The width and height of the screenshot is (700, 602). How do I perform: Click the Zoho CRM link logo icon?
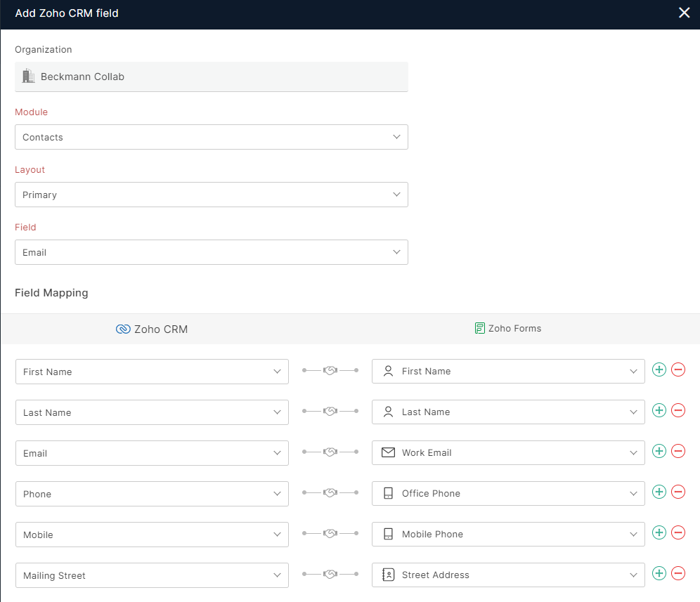coord(123,329)
